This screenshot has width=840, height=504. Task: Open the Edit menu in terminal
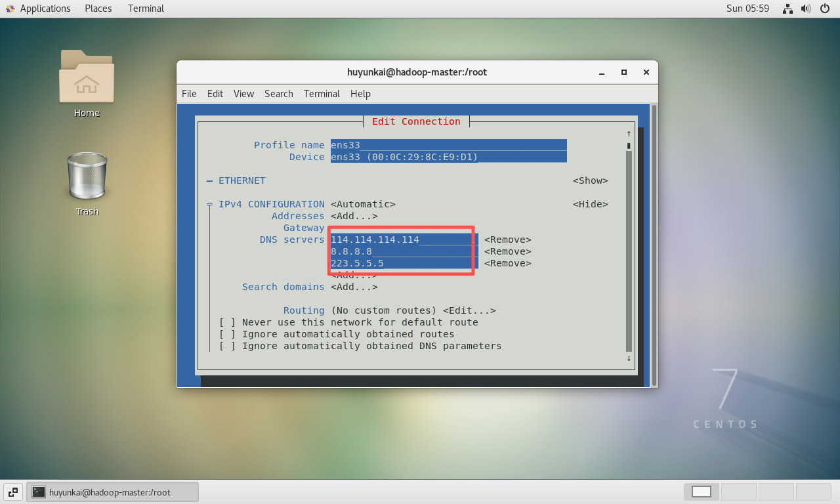pos(215,94)
